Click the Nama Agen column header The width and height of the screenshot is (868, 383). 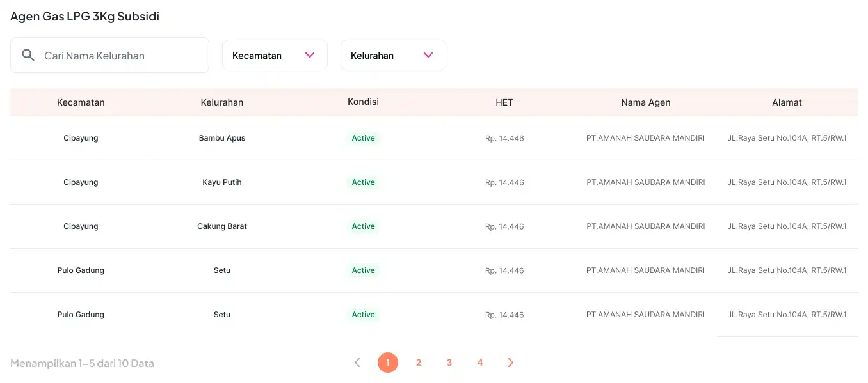tap(645, 102)
